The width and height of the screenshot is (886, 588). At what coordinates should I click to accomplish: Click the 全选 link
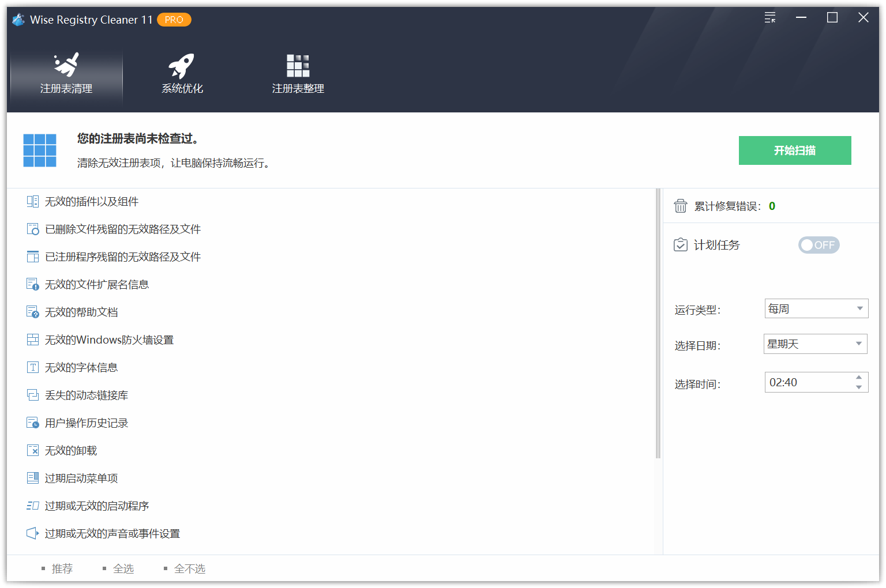123,569
